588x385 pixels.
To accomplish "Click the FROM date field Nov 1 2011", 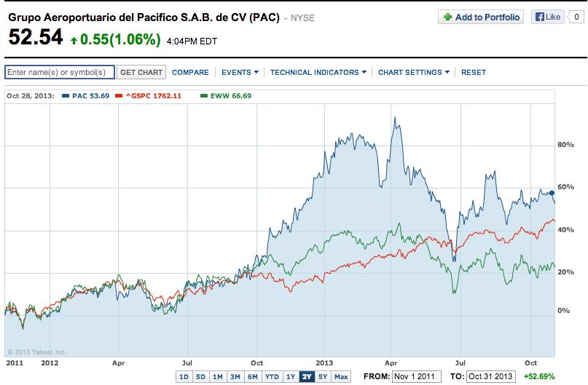I will (x=416, y=376).
